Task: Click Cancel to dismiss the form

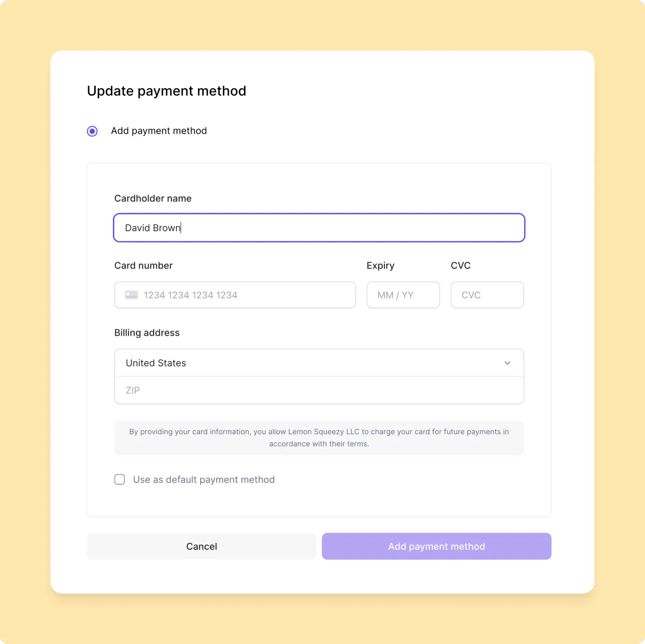Action: tap(202, 546)
